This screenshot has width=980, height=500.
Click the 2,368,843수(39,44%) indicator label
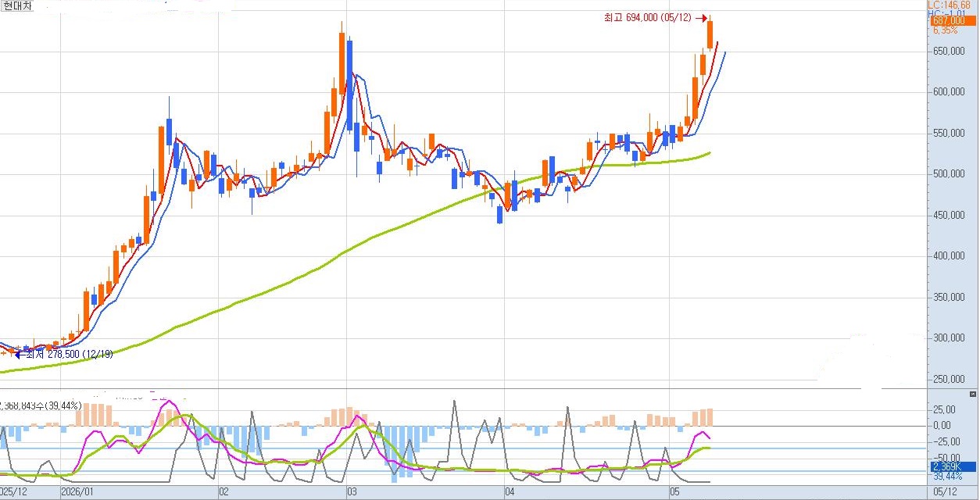(41, 405)
